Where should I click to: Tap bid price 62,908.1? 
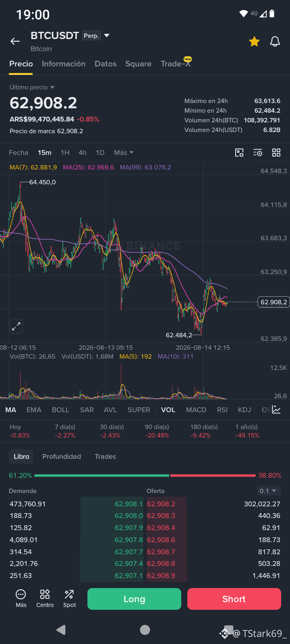[x=128, y=504]
